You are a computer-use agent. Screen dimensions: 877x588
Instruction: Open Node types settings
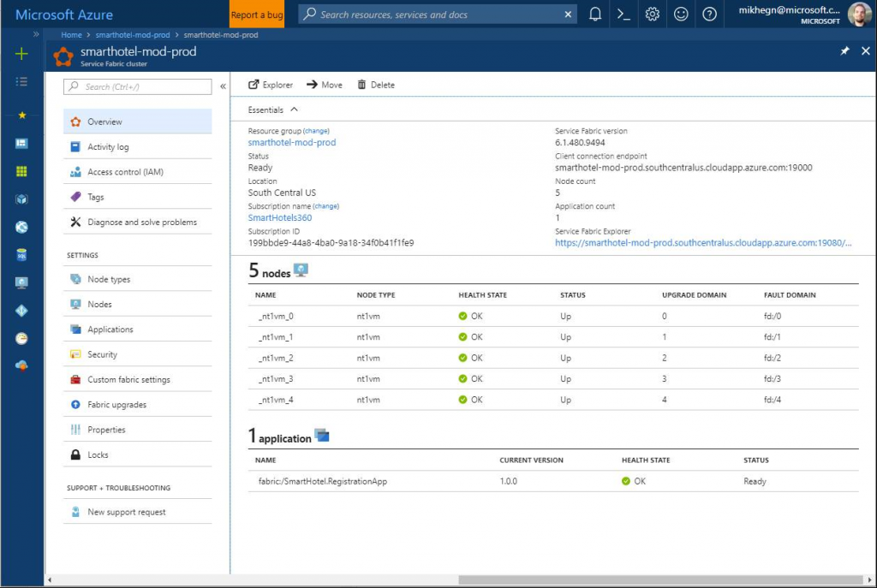[x=138, y=280]
